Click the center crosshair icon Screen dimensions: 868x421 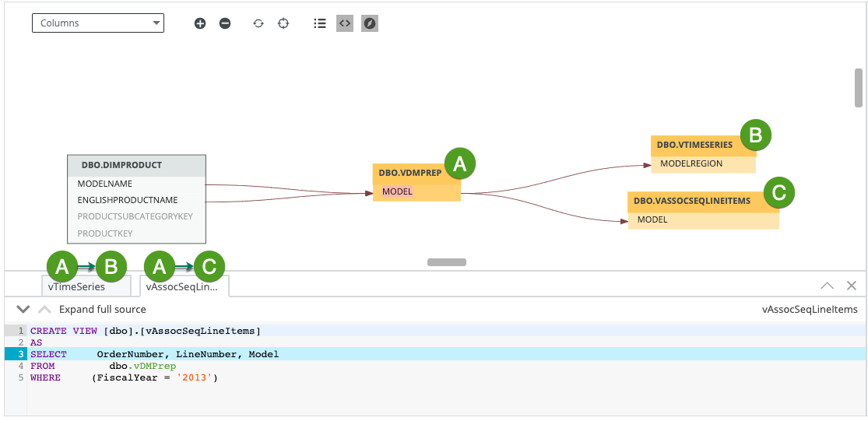click(x=283, y=23)
